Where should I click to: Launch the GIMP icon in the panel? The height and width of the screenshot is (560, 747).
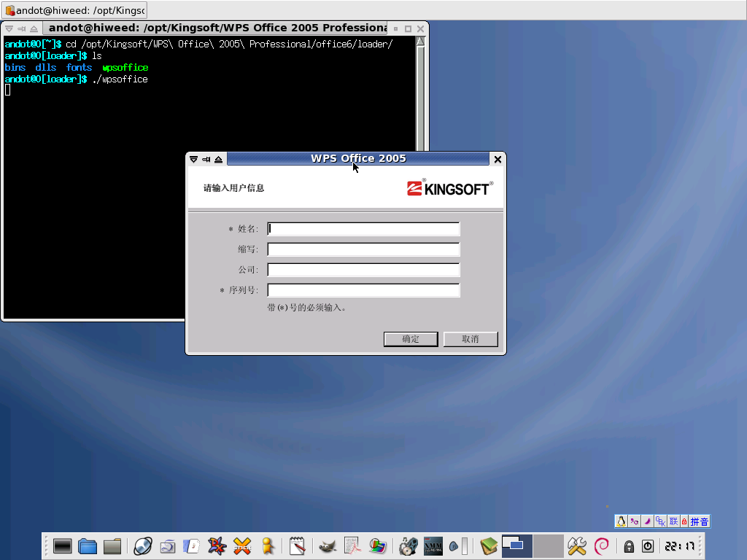coord(328,547)
